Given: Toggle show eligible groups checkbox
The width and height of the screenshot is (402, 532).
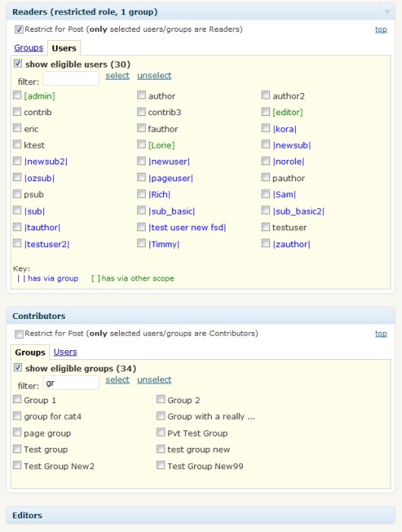Looking at the screenshot, I should [x=17, y=368].
